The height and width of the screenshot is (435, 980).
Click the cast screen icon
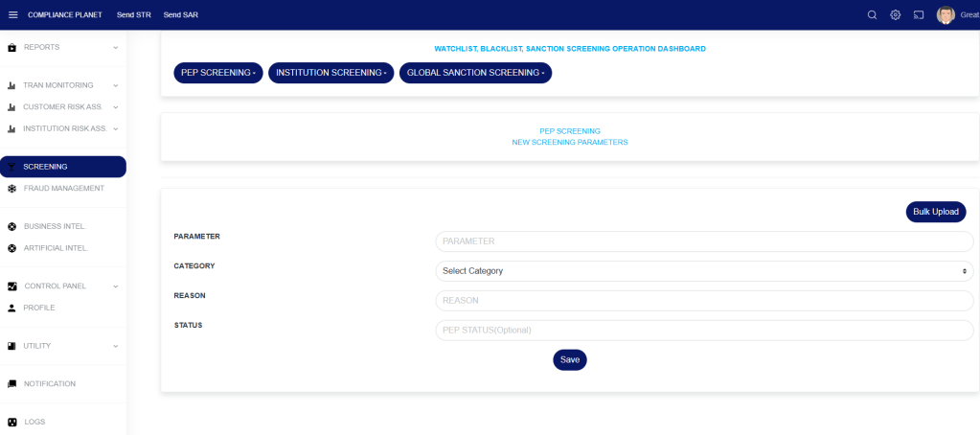point(919,14)
